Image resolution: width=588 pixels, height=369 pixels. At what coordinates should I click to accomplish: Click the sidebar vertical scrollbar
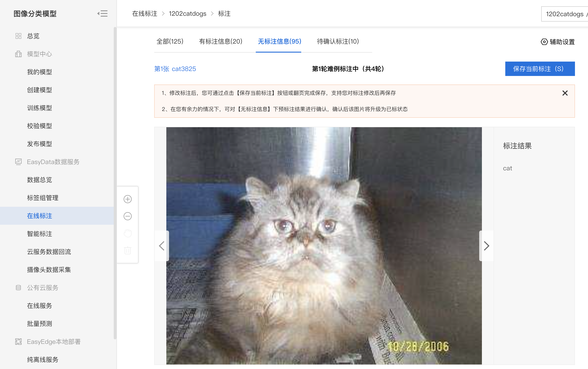[x=115, y=183]
